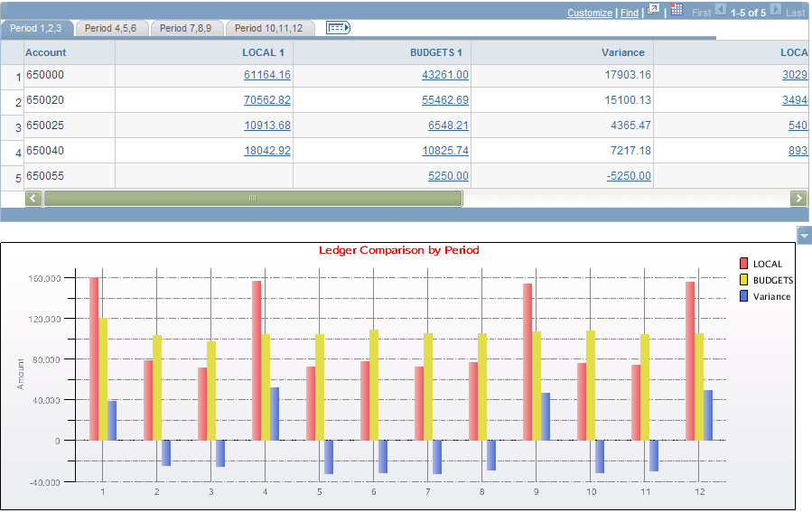Click the Variance column header
The image size is (812, 512).
(623, 52)
